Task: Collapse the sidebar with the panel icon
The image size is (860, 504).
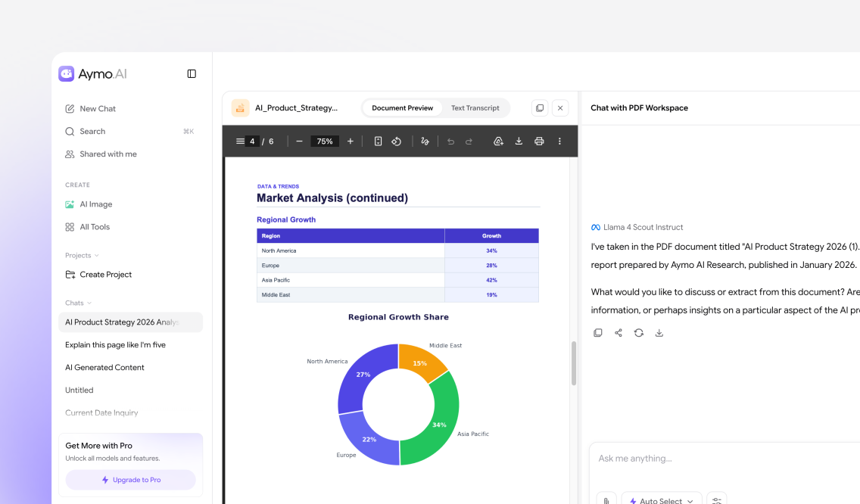Action: click(192, 73)
